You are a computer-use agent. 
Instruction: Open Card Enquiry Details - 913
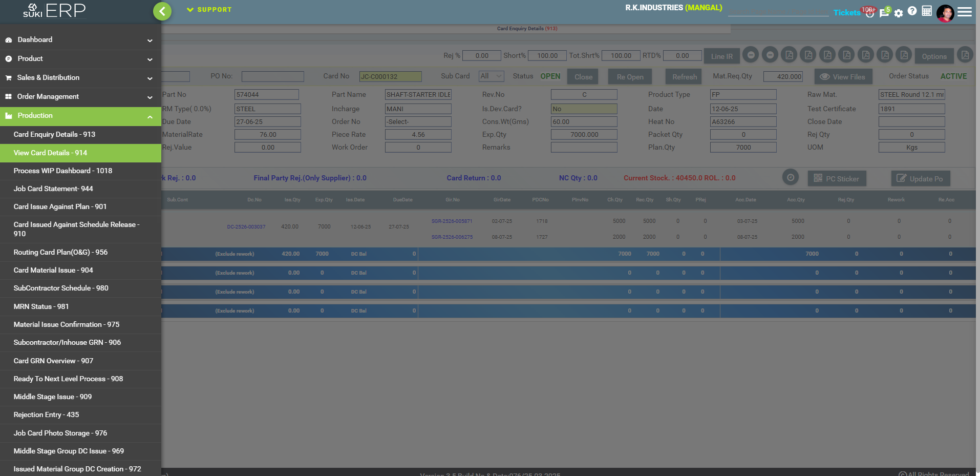(x=54, y=135)
